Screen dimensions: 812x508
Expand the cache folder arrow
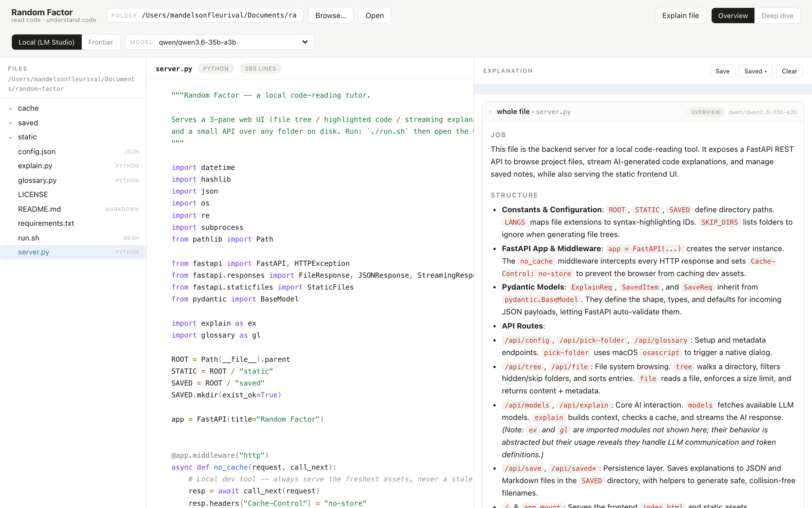[x=10, y=108]
